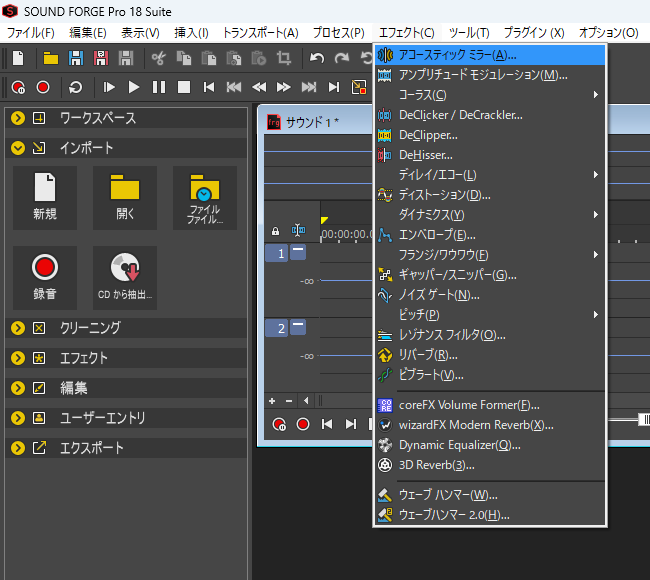650x580 pixels.
Task: Click the zoom in plus button below waveform
Action: pyautogui.click(x=272, y=401)
